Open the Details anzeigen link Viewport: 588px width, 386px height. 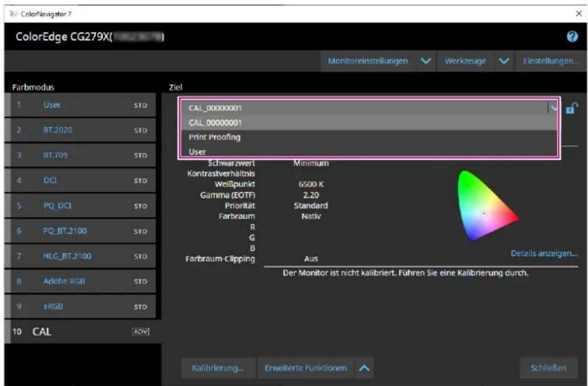pyautogui.click(x=544, y=254)
